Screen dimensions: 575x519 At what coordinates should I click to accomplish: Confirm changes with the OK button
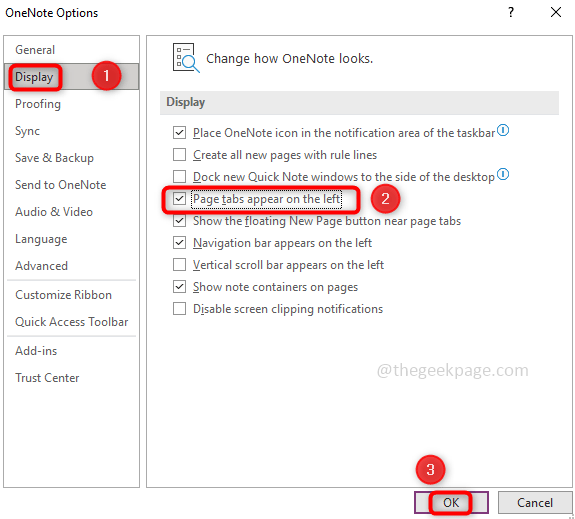click(x=451, y=502)
